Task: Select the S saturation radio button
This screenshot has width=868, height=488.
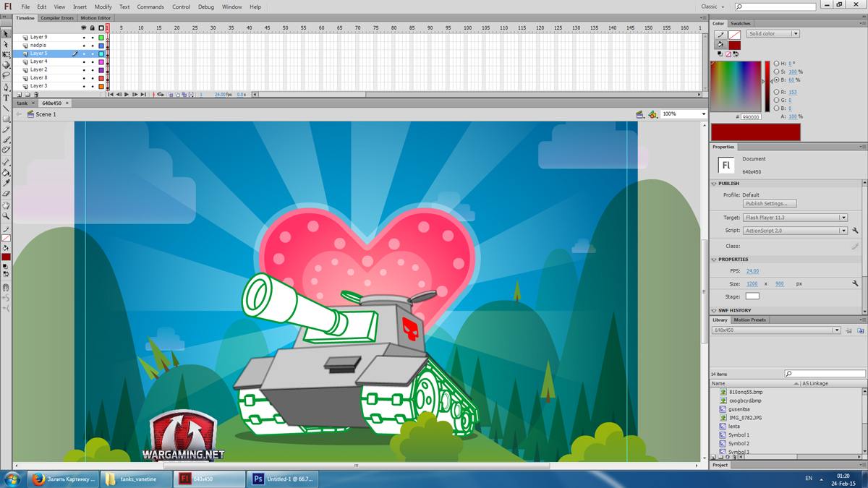Action: [776, 72]
